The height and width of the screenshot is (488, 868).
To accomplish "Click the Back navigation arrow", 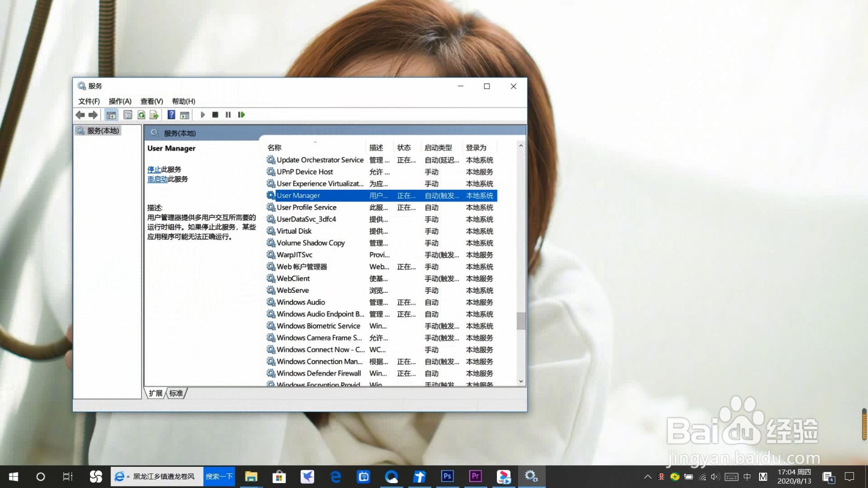I will (80, 114).
